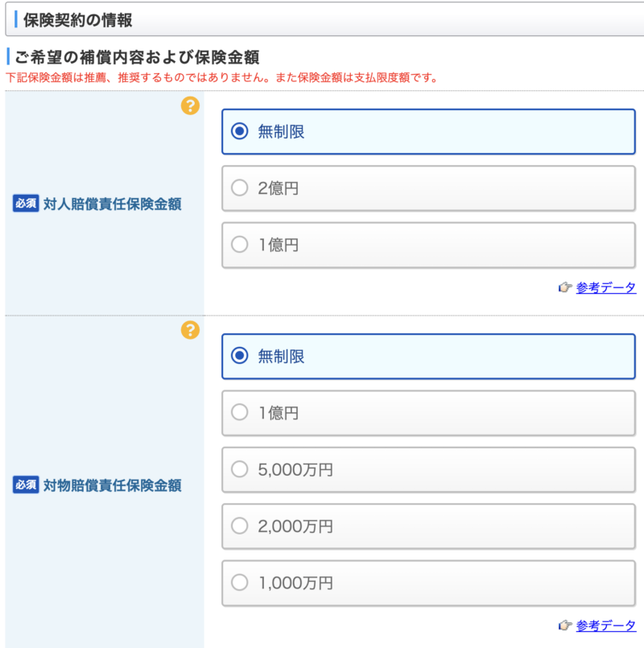Screen dimensions: 644x648
Task: Select 無制限 for 対物賠償責任保険金額
Action: (x=428, y=357)
